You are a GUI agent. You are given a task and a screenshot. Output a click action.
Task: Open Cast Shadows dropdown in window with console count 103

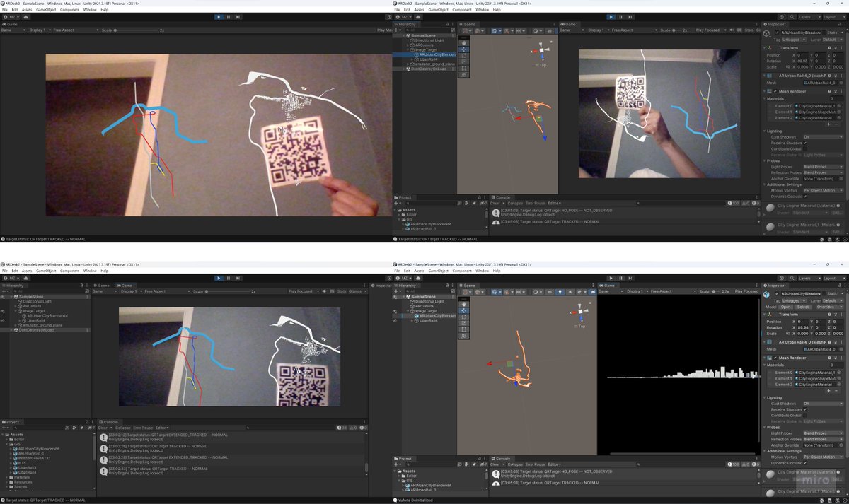823,137
